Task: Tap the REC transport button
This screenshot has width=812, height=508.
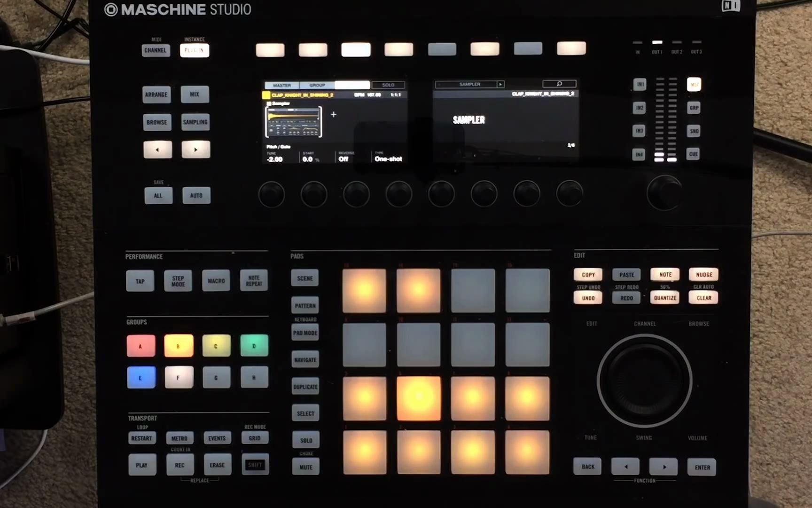Action: tap(180, 465)
